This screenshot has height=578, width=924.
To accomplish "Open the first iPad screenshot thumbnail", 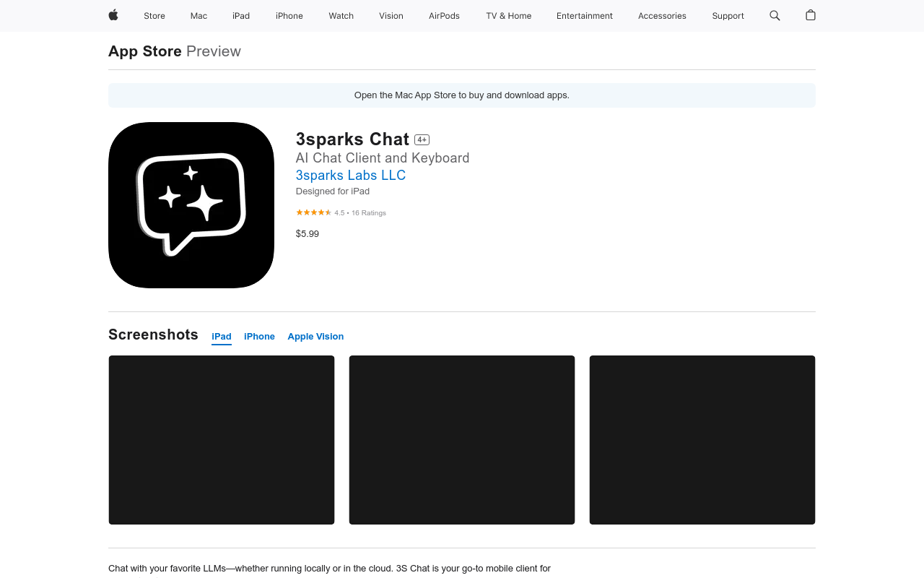I will (x=222, y=440).
